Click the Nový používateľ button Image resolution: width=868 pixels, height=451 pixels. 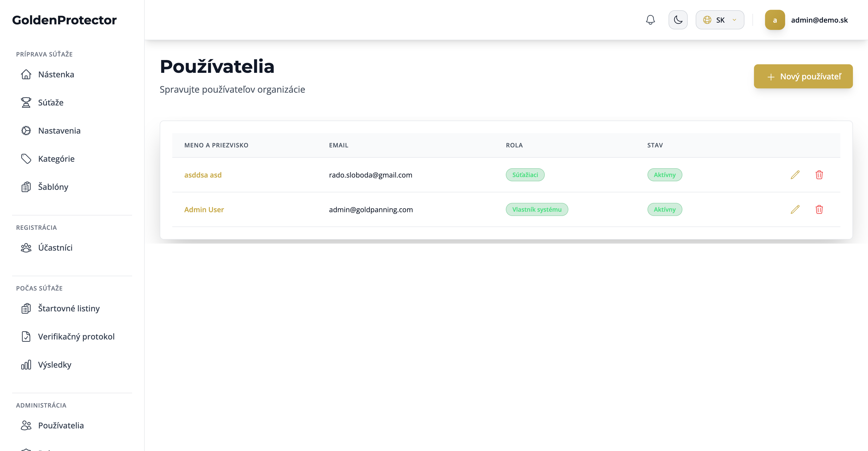(803, 76)
